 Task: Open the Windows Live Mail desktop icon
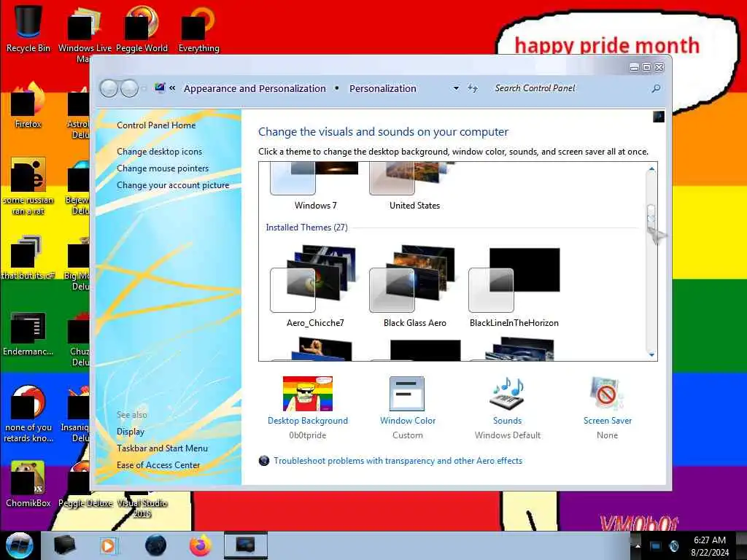pyautogui.click(x=85, y=32)
